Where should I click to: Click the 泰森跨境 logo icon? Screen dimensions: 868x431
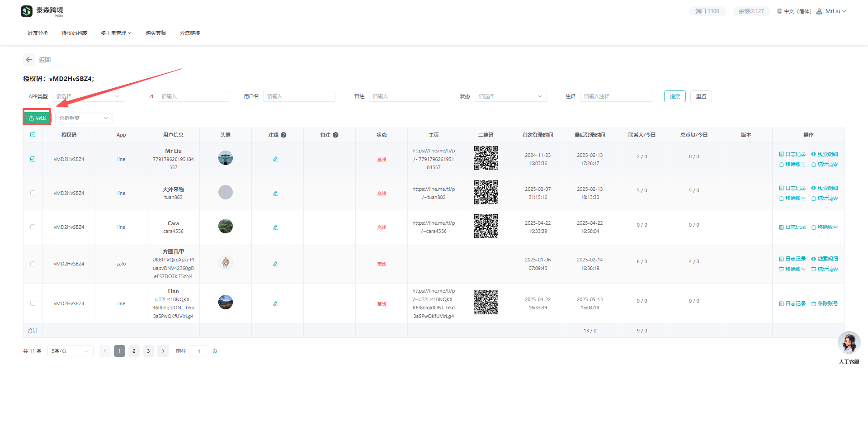point(27,11)
